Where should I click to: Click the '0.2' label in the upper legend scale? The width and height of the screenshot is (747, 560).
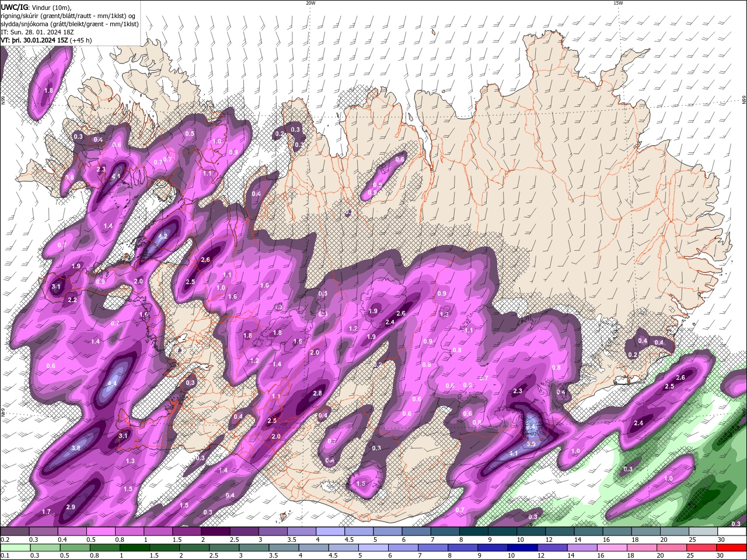pyautogui.click(x=5, y=540)
